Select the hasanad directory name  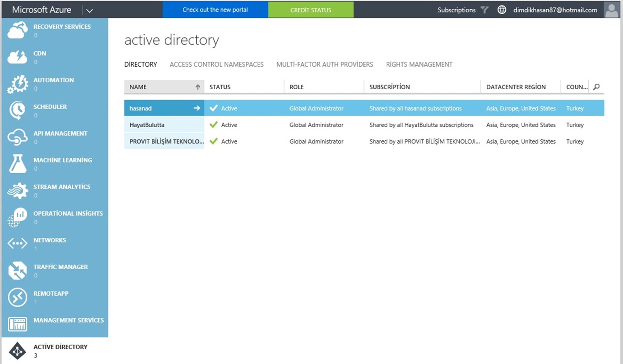pyautogui.click(x=140, y=108)
